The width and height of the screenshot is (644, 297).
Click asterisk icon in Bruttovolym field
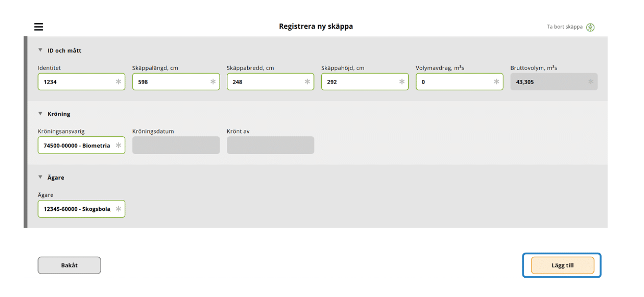591,82
